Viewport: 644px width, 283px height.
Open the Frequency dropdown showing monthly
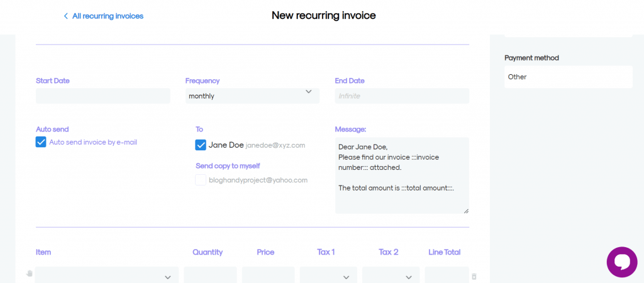coord(252,96)
